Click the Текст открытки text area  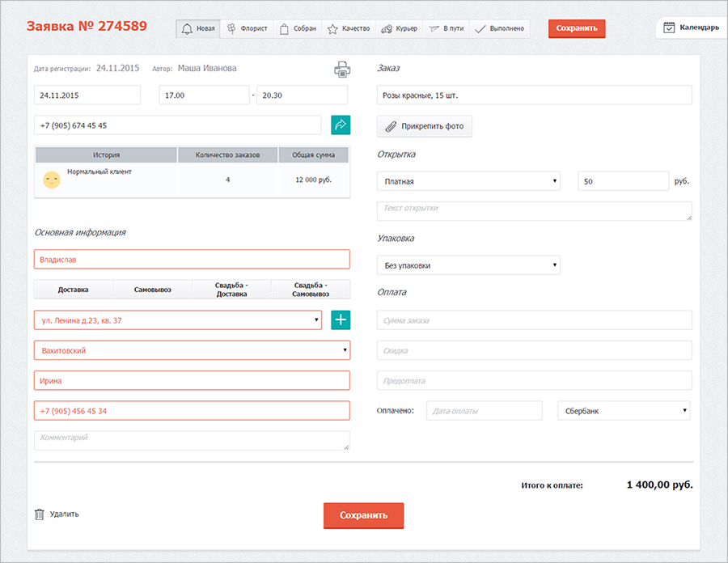click(x=535, y=211)
